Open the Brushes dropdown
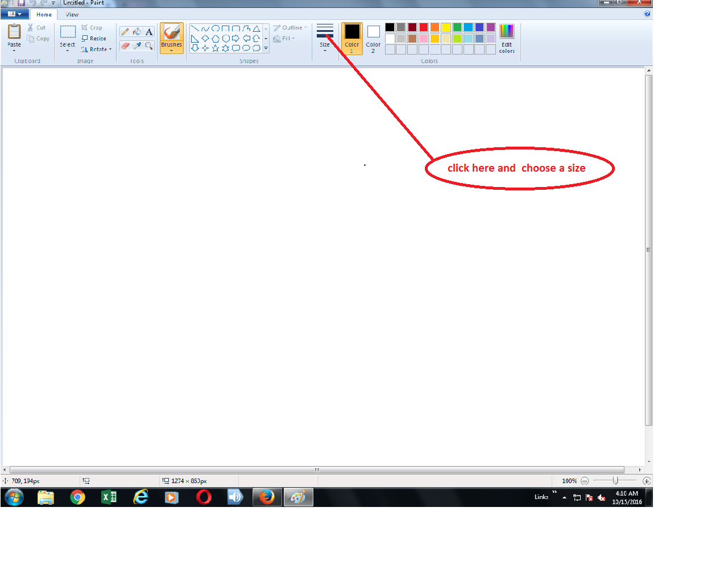728x582 pixels. [172, 49]
